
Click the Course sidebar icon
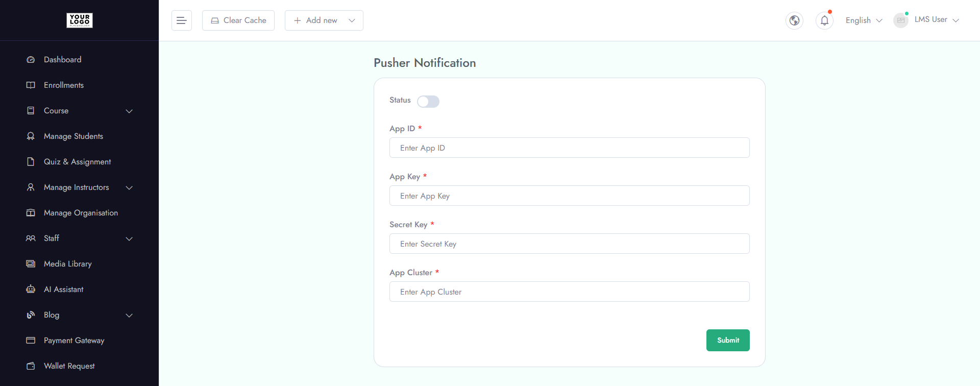click(x=31, y=111)
